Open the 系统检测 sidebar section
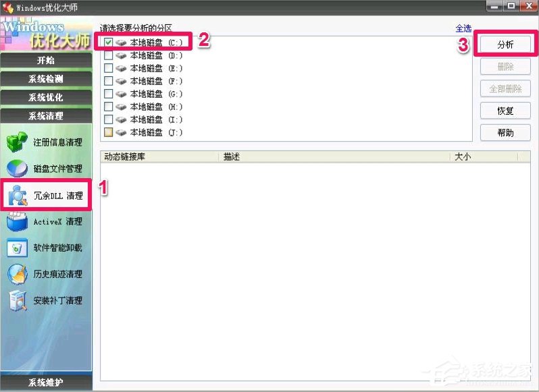The image size is (539, 392). click(x=46, y=79)
